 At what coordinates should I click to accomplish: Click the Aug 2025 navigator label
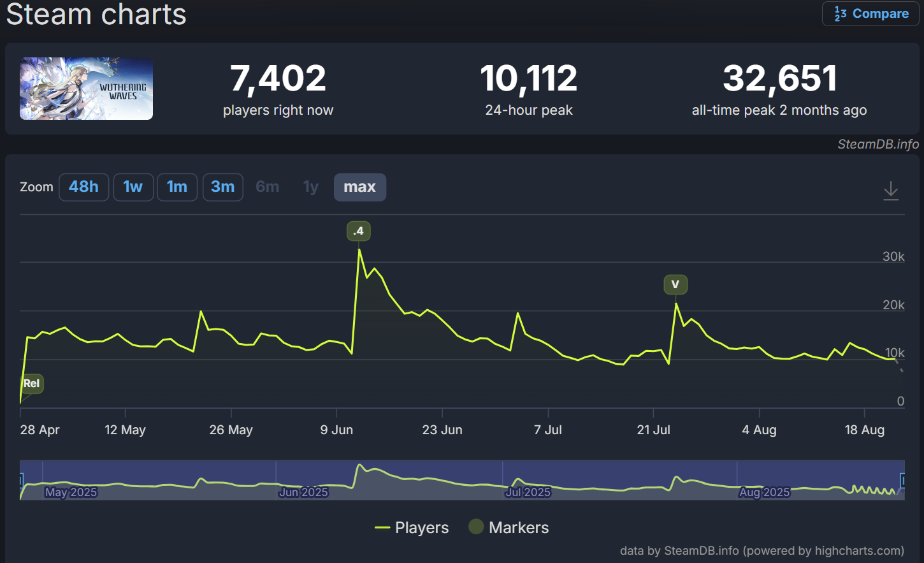(x=765, y=492)
